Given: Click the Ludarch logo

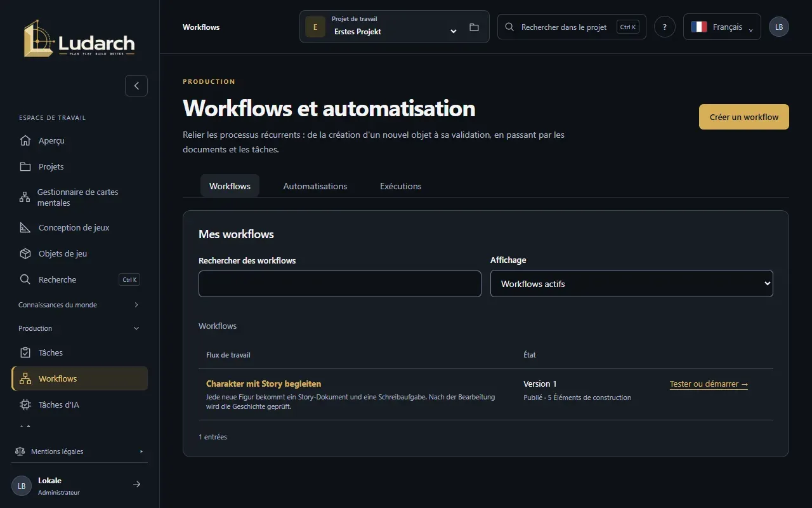Looking at the screenshot, I should 79,39.
